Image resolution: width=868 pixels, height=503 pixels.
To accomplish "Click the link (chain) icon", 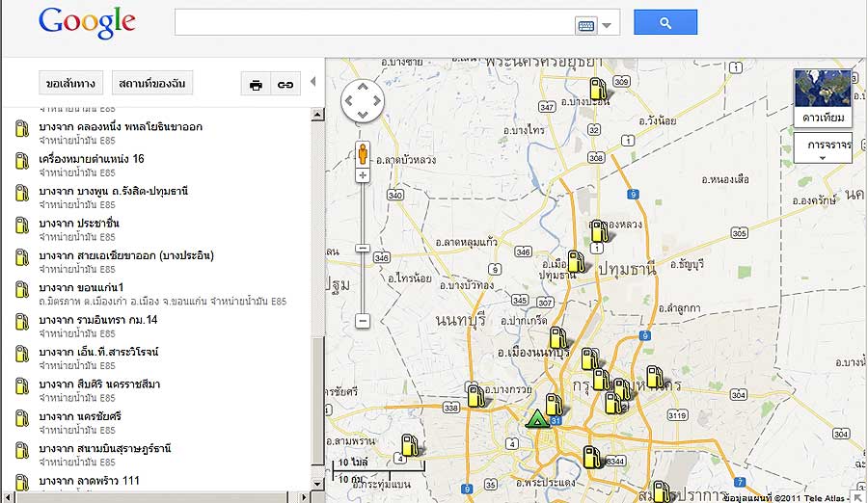I will point(285,84).
